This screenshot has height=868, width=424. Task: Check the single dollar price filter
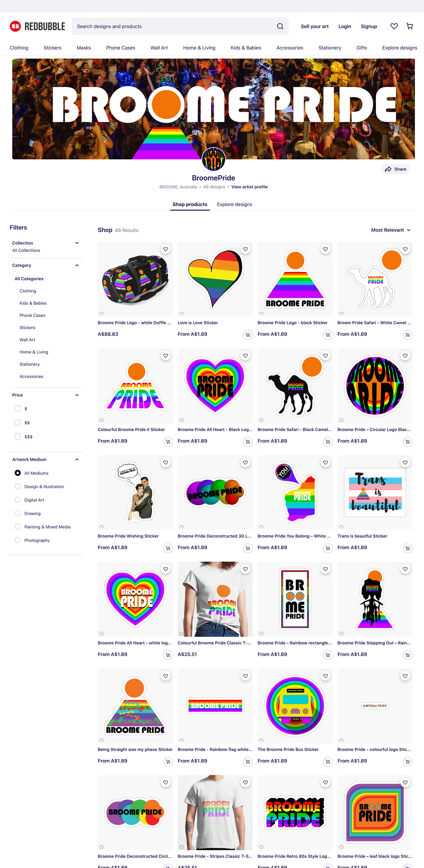coord(18,408)
